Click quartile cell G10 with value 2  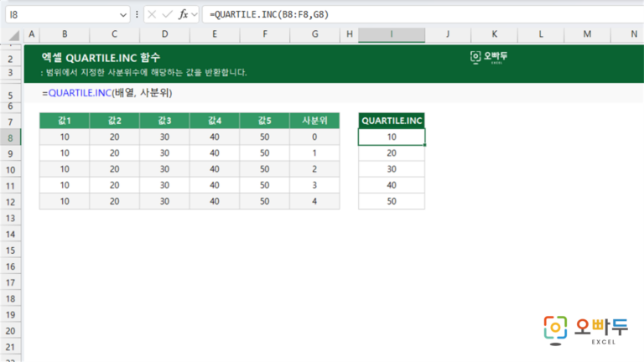coord(315,169)
